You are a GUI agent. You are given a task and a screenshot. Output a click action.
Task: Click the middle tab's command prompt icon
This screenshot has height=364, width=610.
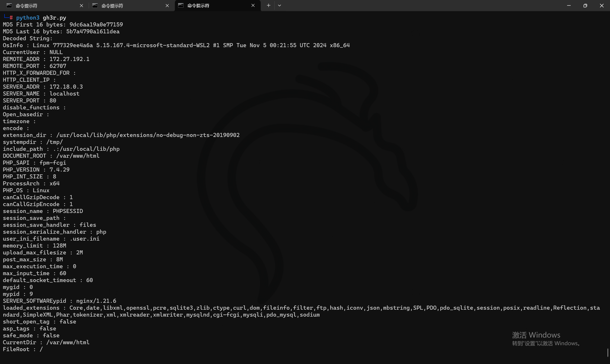click(x=95, y=5)
